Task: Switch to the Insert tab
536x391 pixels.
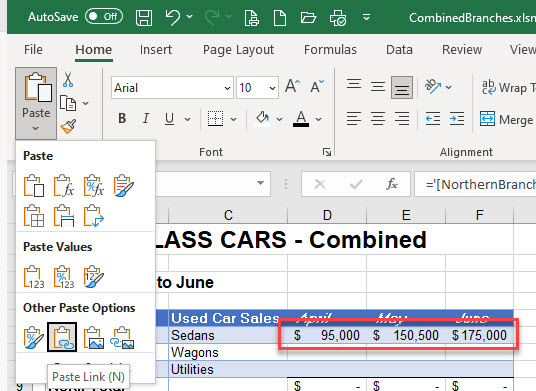Action: pyautogui.click(x=156, y=50)
